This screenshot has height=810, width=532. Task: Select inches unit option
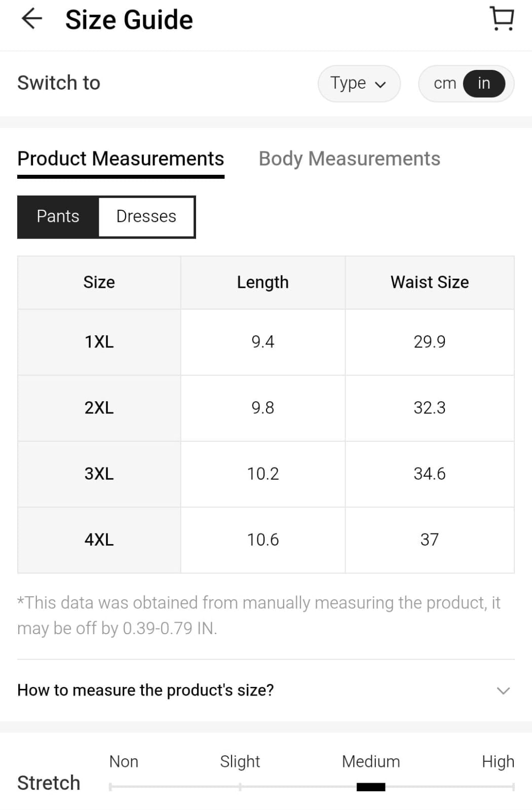pos(484,83)
